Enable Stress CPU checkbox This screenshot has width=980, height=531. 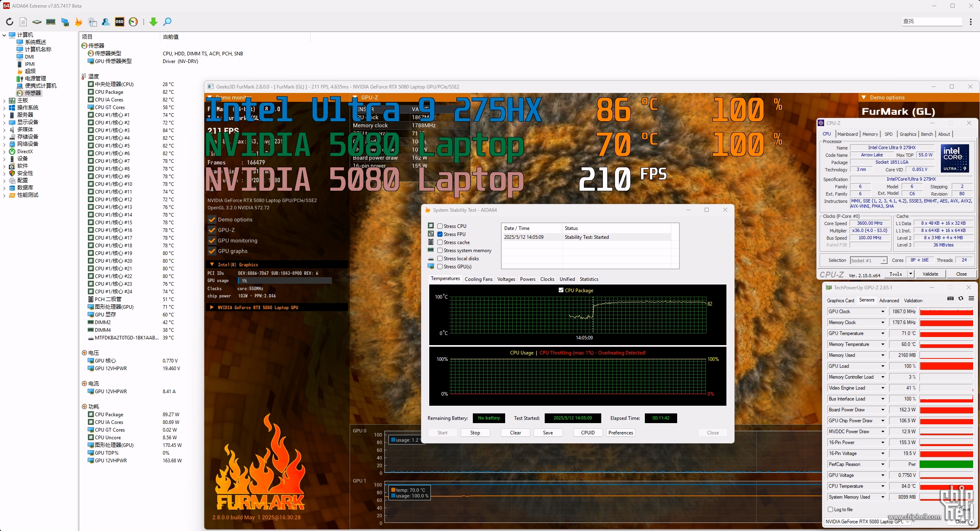tap(440, 226)
